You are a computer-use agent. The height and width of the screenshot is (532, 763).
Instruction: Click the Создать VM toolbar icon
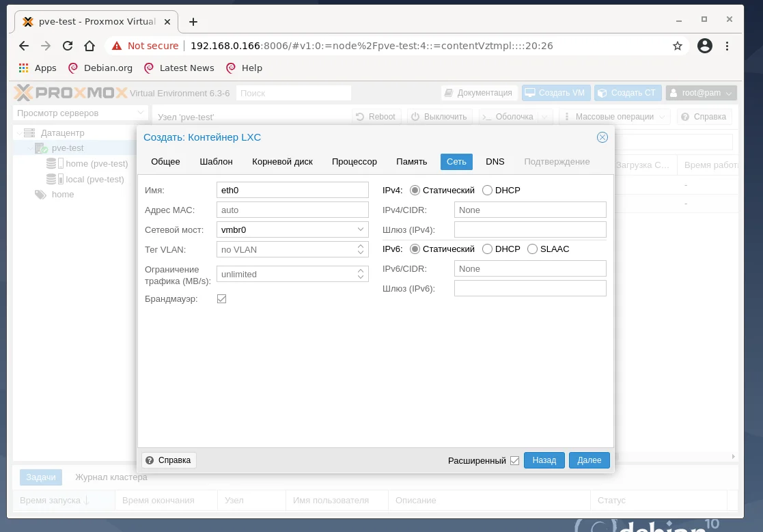tap(529, 93)
